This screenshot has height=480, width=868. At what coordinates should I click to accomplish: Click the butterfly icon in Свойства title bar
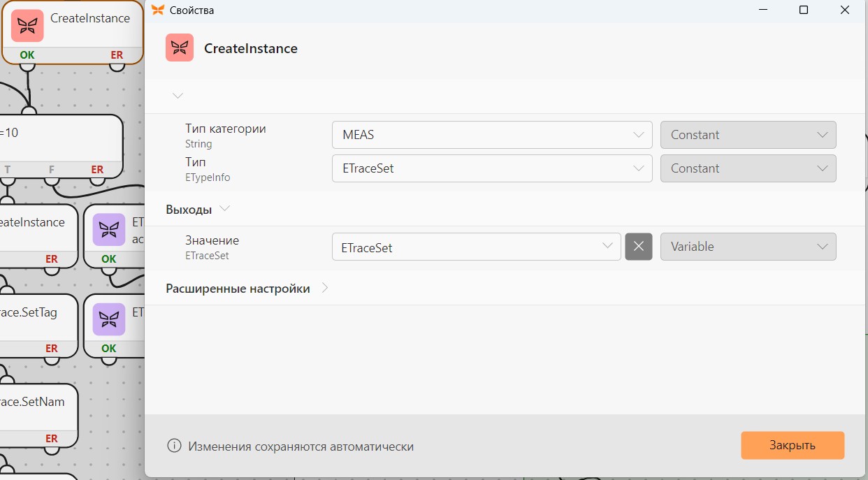(158, 10)
